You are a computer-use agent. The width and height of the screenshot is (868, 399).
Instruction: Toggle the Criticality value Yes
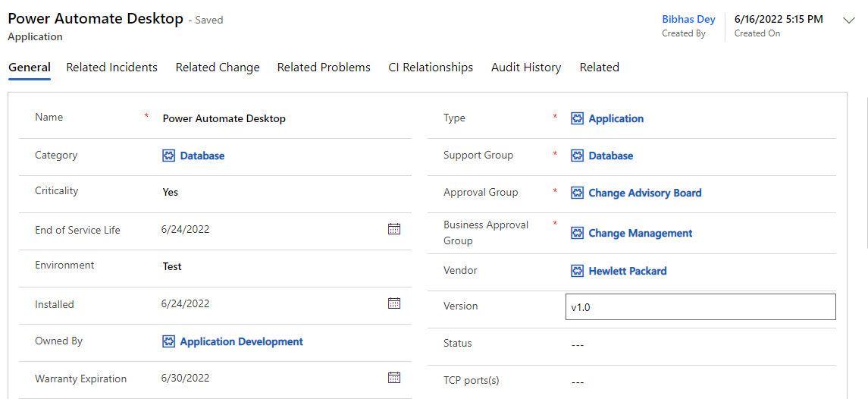tap(171, 193)
